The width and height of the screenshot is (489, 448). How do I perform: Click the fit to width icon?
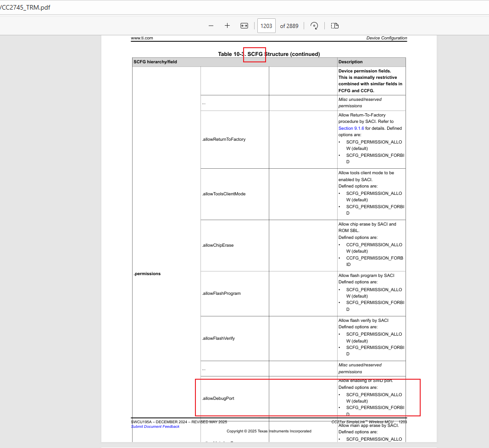(244, 26)
